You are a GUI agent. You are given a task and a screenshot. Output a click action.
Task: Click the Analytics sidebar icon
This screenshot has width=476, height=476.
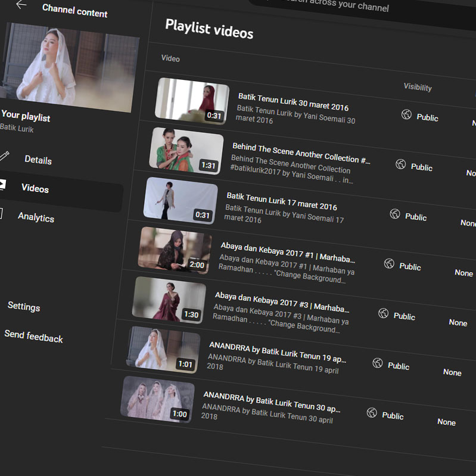coord(1,213)
